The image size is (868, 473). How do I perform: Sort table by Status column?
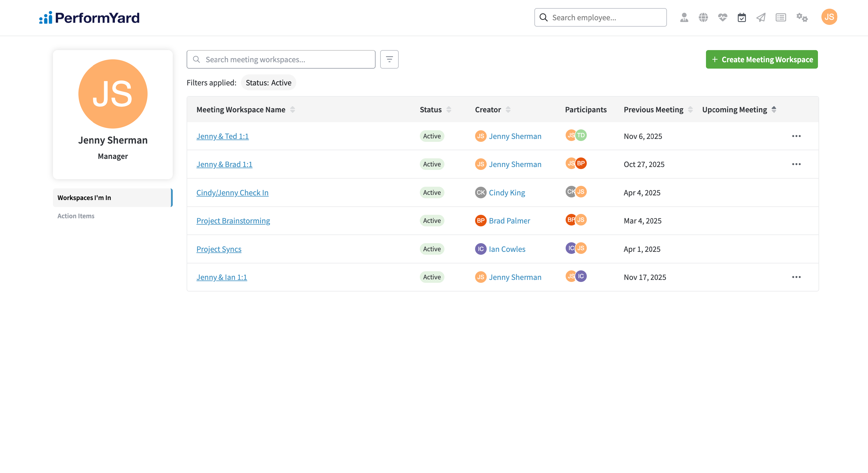(x=448, y=110)
